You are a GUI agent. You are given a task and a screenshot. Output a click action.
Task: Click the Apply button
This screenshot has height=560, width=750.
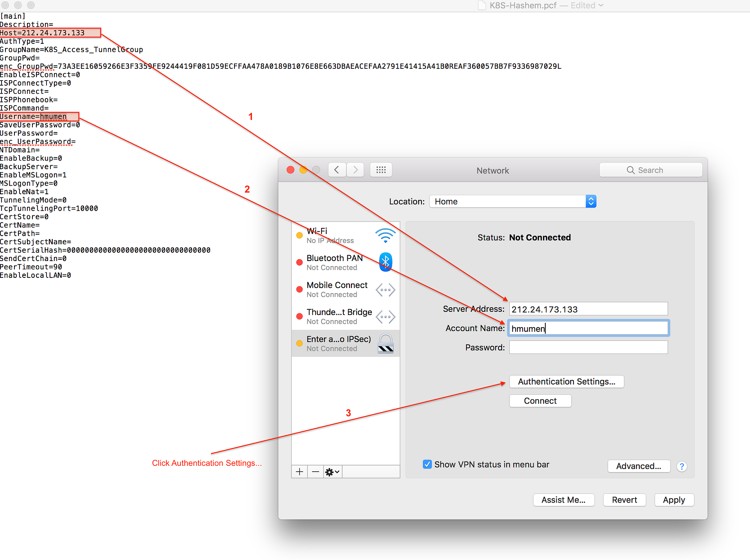coord(674,500)
